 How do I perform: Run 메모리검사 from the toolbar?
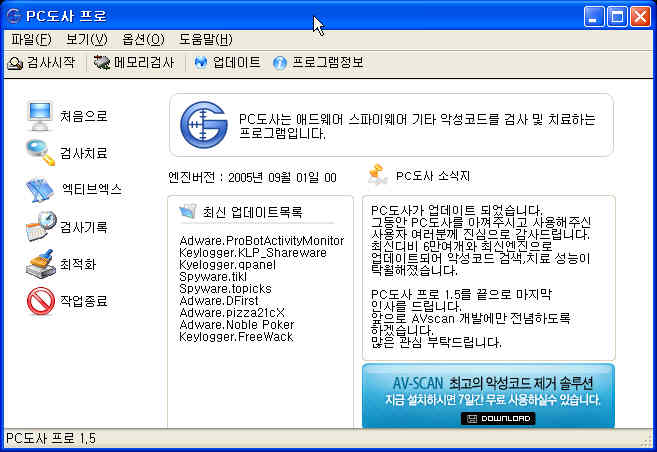(x=134, y=62)
